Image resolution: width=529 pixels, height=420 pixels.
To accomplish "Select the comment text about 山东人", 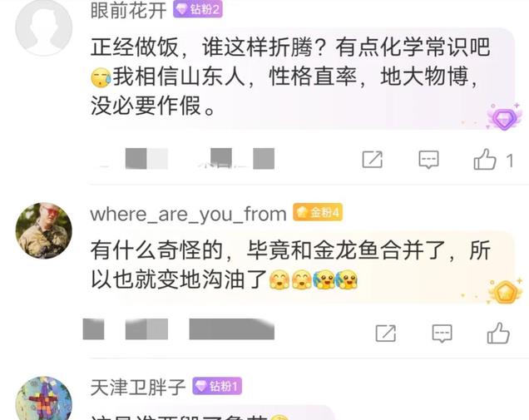I will [290, 77].
